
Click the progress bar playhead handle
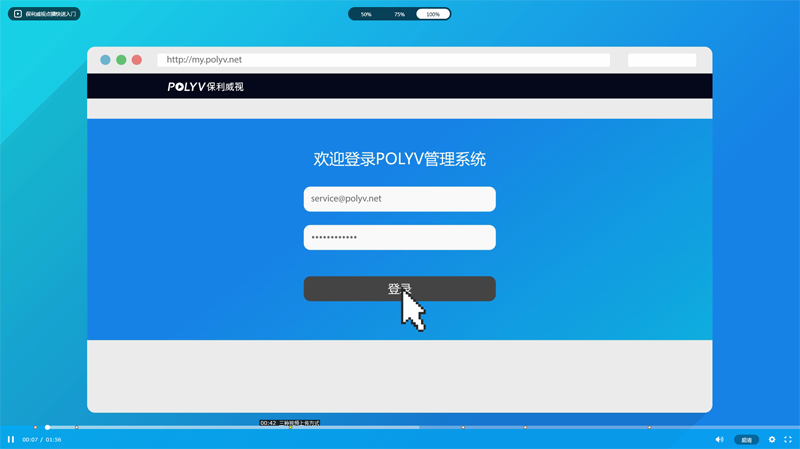pos(47,428)
